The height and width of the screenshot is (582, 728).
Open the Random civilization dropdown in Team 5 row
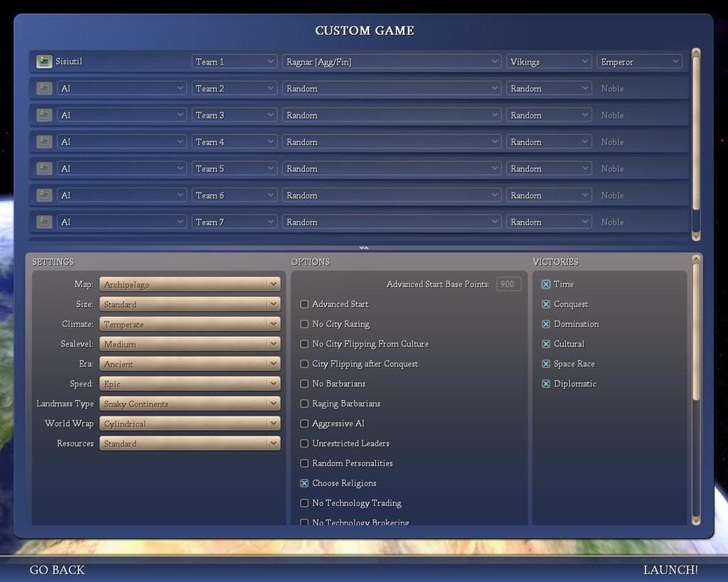(x=549, y=168)
